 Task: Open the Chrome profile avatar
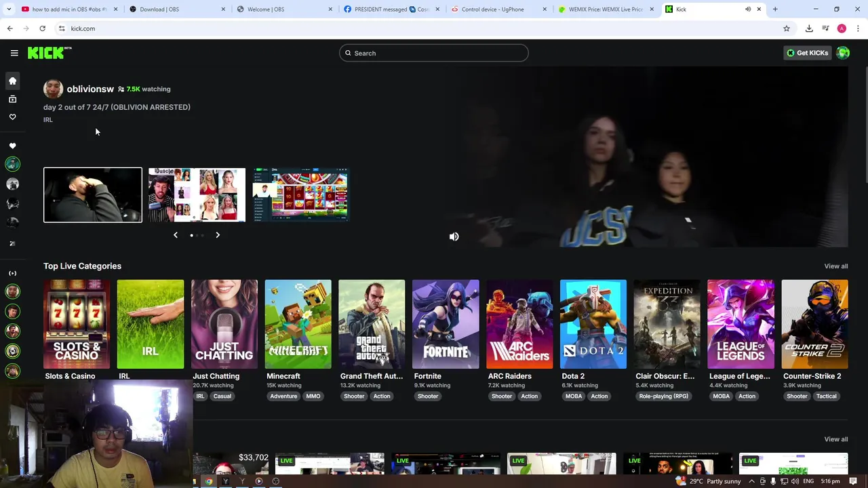(x=842, y=28)
